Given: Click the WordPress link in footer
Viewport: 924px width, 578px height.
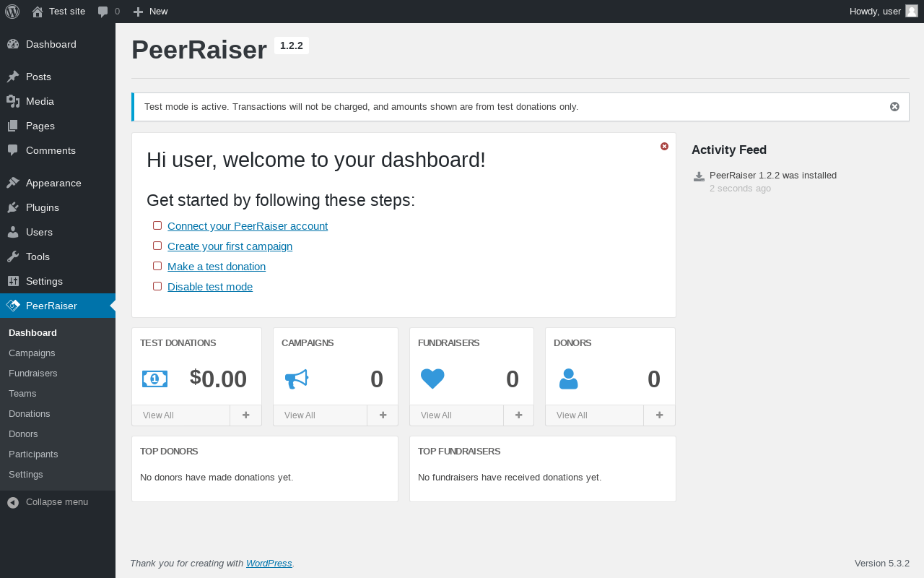Looking at the screenshot, I should click(x=269, y=564).
